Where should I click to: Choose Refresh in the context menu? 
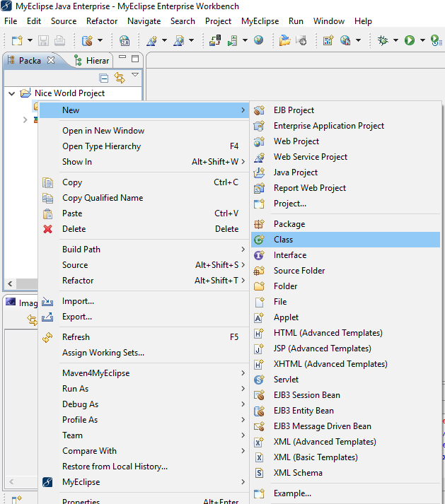[144, 337]
